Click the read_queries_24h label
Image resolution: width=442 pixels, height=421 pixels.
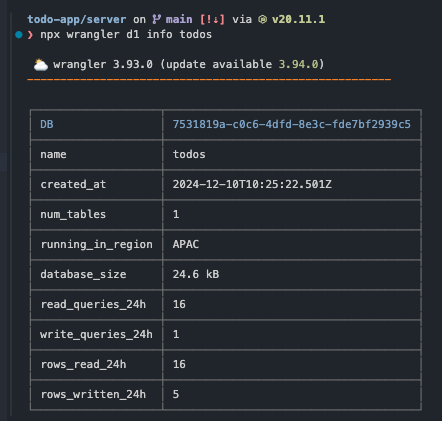point(93,304)
